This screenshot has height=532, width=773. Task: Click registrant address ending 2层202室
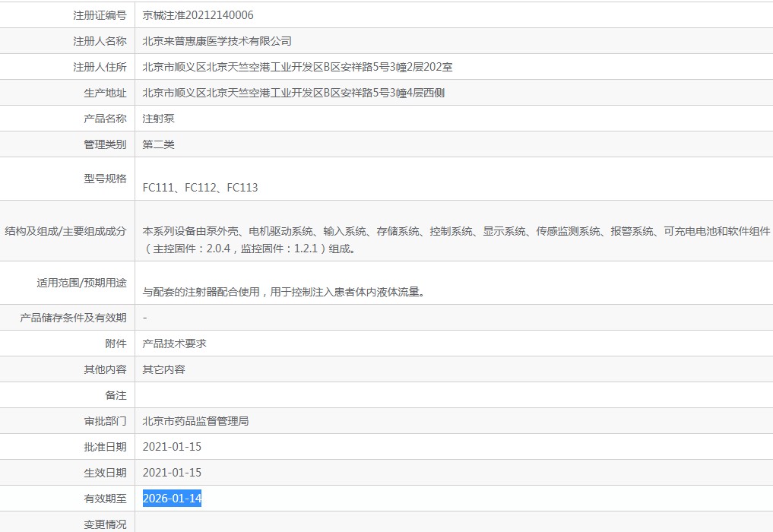297,67
